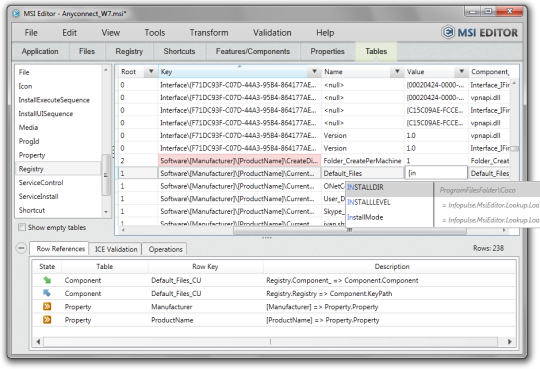Screen dimensions: 540x369
Task: Open the Transform menu
Action: [x=209, y=33]
